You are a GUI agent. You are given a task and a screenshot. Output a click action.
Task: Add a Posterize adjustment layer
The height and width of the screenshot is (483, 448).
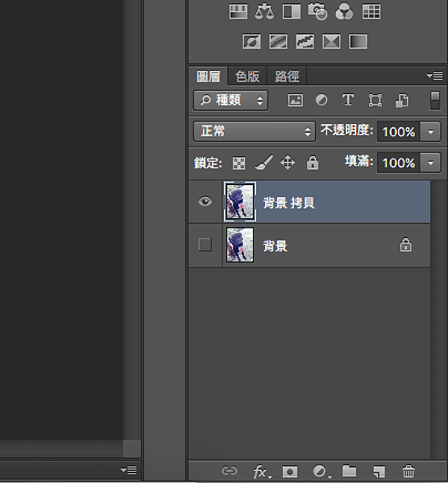coord(279,42)
